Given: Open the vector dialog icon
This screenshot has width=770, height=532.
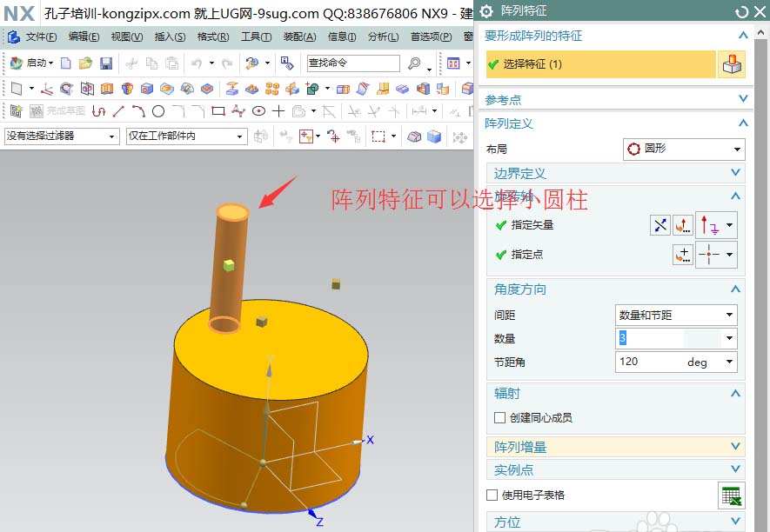Looking at the screenshot, I should coord(683,225).
